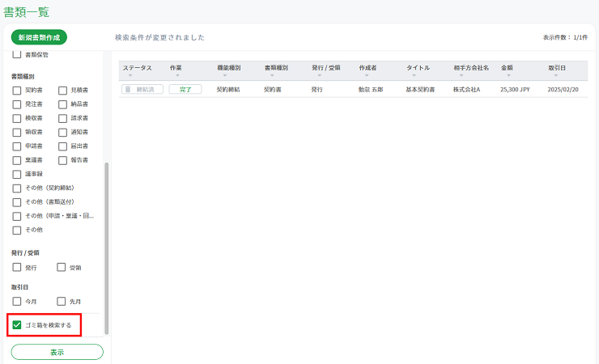Viewport: 599px width, 364px height.
Task: Uncheck the ゴミ箱を検索する checkbox
Action: pos(17,325)
